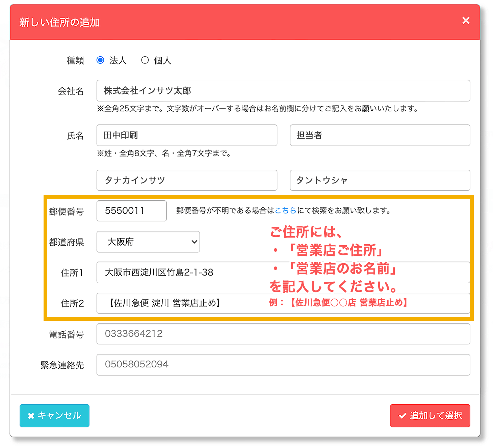Click the postal code field 5550011

pyautogui.click(x=131, y=211)
